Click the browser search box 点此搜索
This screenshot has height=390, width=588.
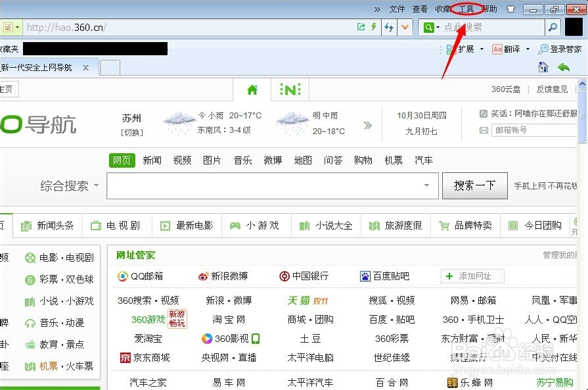pyautogui.click(x=493, y=28)
